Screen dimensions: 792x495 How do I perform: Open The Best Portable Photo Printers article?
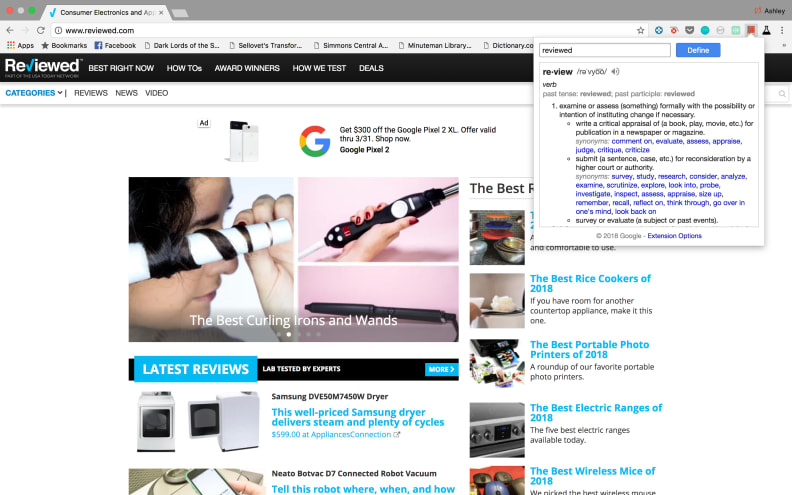pos(589,350)
